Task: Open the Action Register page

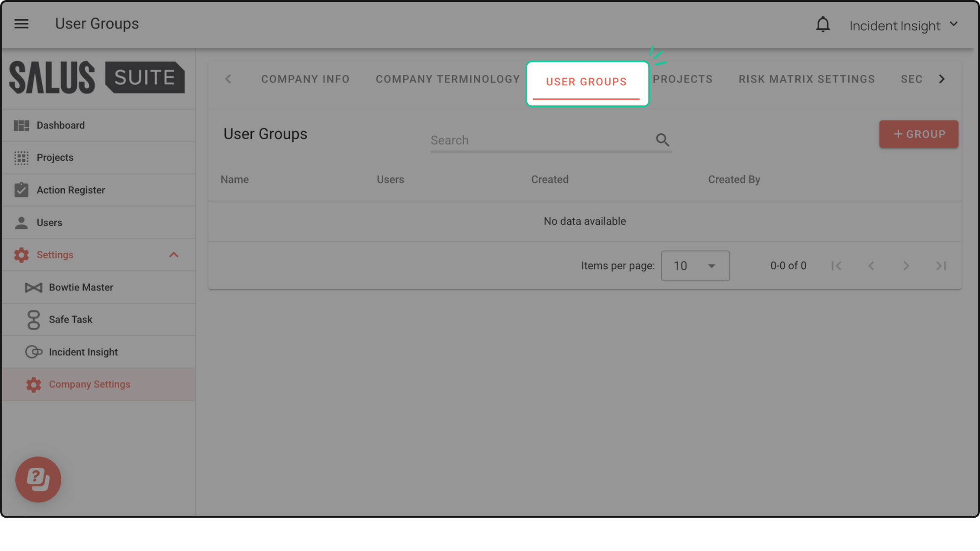Action: click(x=71, y=190)
